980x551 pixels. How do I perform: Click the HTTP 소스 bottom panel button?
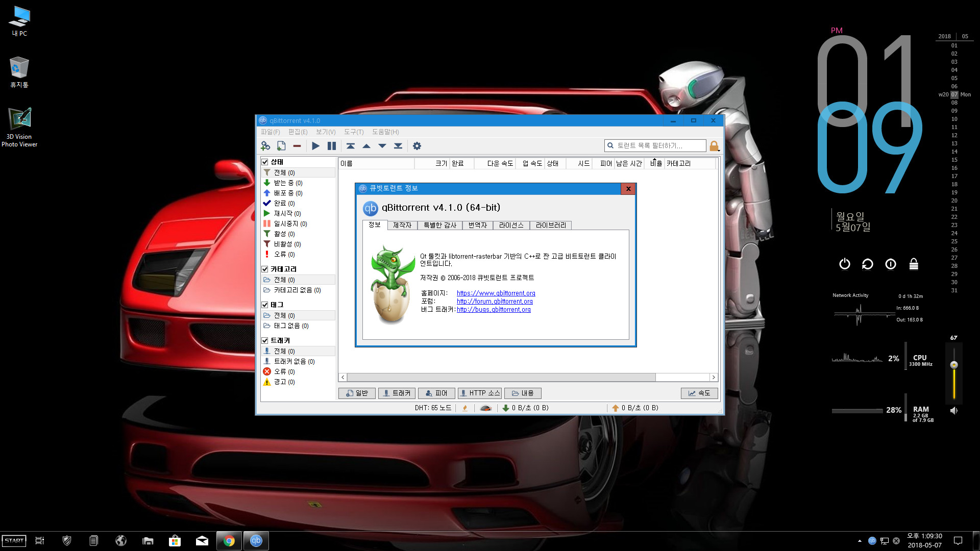[x=480, y=393]
